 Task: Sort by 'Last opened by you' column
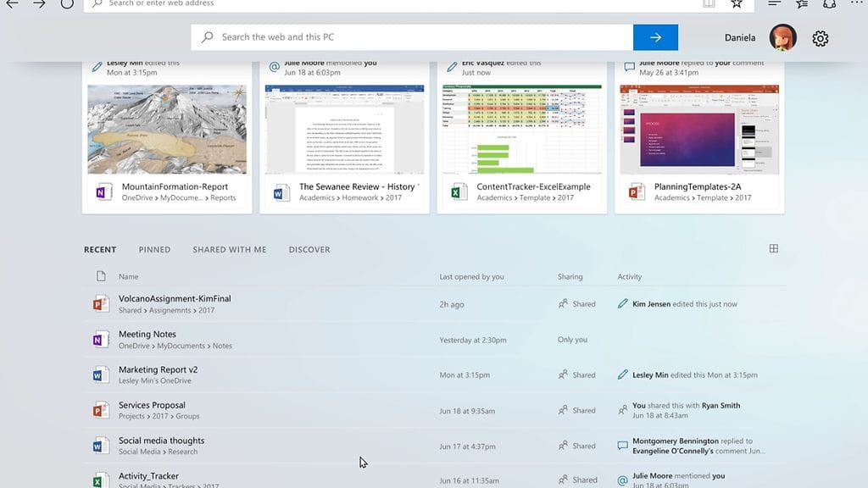click(471, 277)
